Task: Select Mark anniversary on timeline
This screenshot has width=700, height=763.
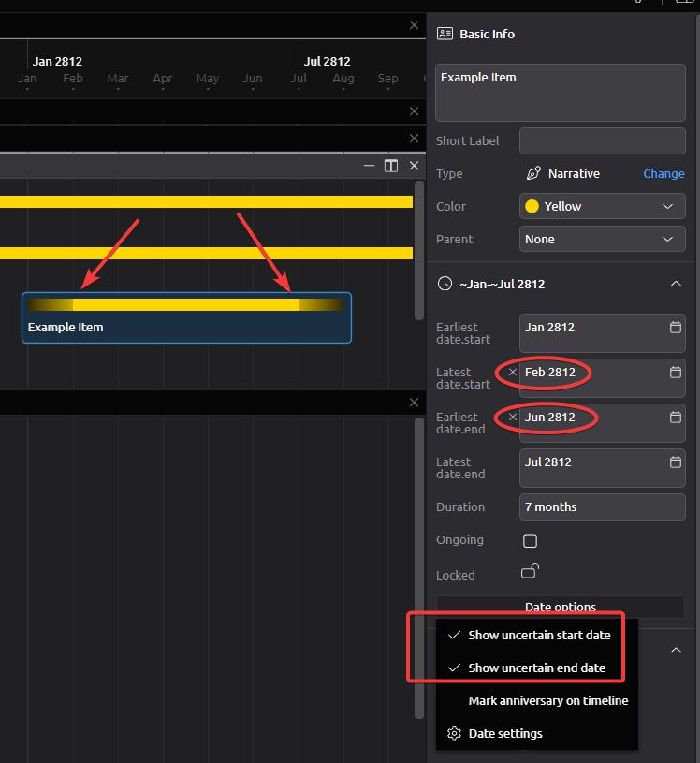Action: pos(547,700)
